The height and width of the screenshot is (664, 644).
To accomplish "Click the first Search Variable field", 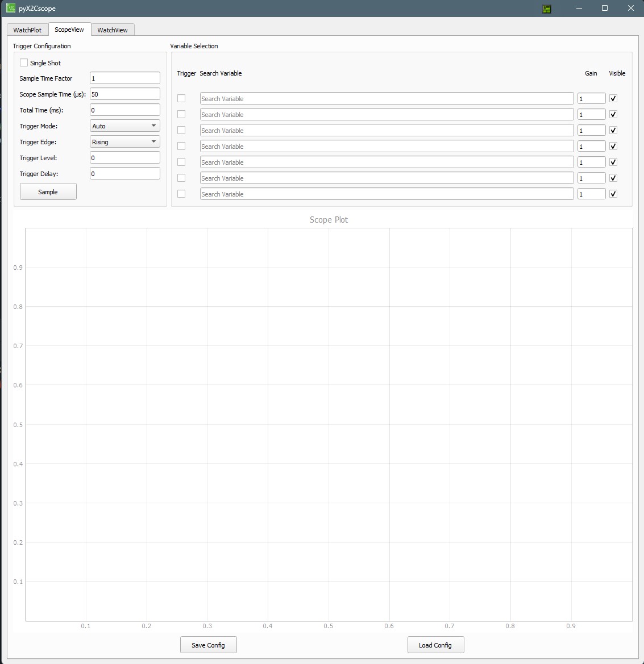I will [387, 98].
